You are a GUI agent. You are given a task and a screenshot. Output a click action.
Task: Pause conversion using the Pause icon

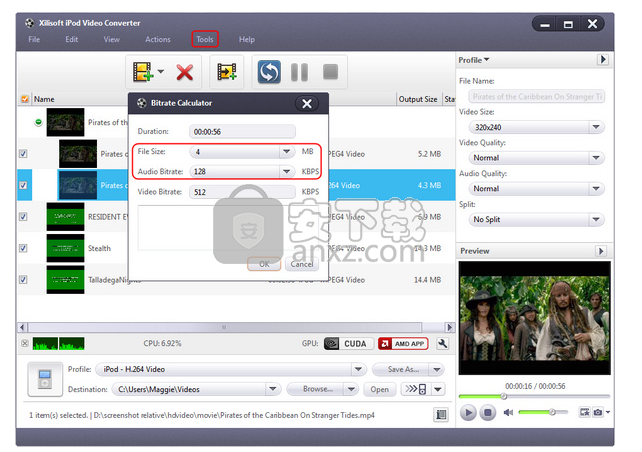[x=299, y=72]
